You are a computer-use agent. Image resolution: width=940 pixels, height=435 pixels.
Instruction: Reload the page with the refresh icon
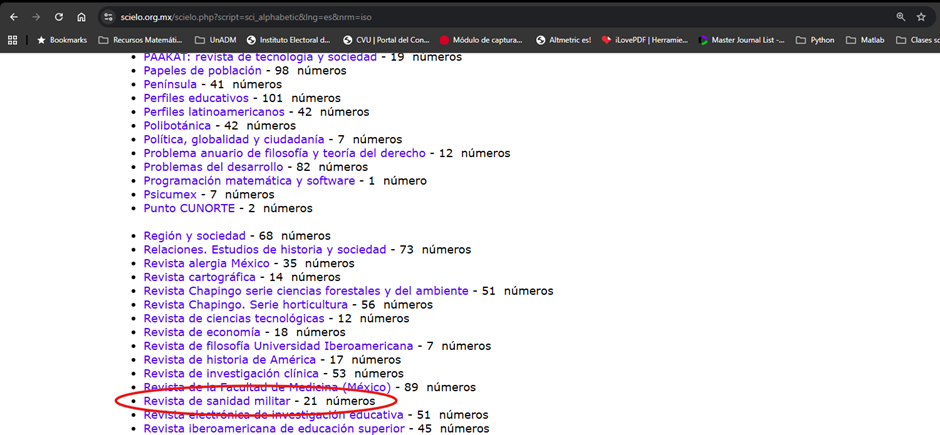point(59,17)
